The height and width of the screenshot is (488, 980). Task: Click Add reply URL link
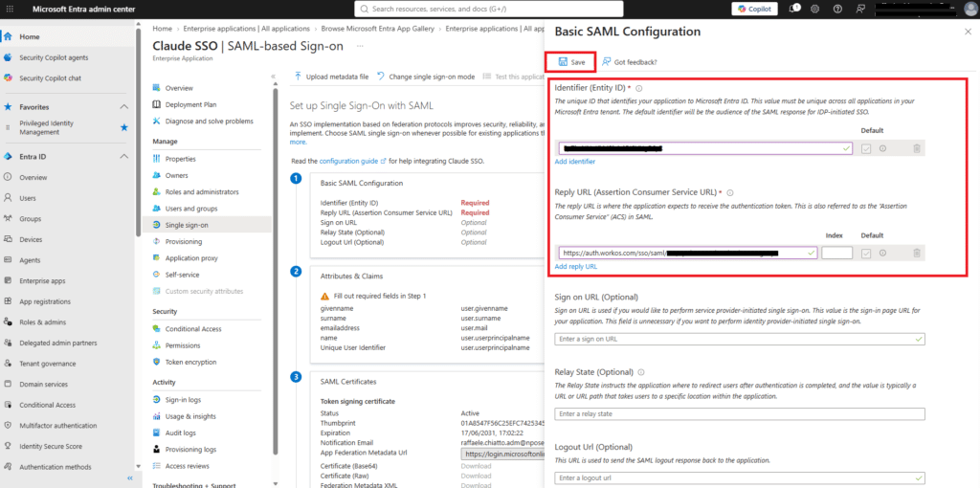[x=575, y=266]
